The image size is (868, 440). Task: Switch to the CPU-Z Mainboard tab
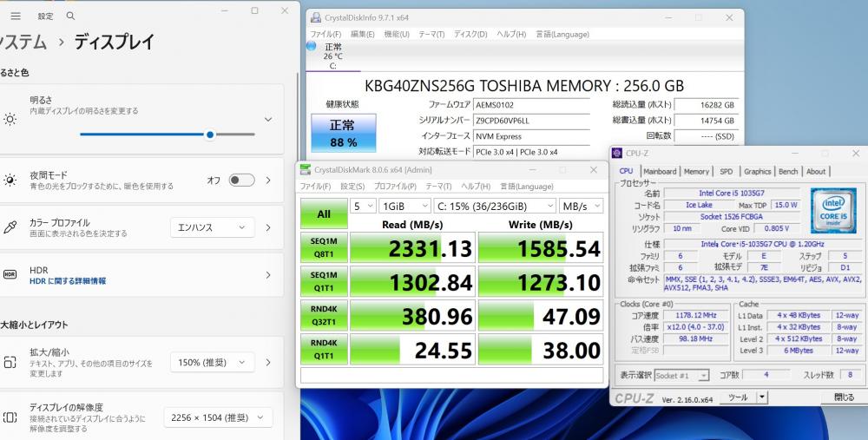click(660, 172)
